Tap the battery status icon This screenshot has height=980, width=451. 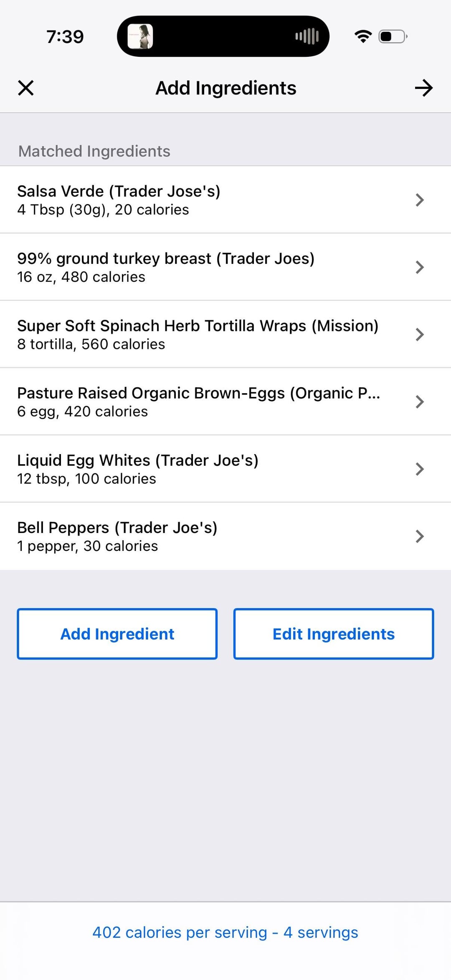(x=393, y=36)
